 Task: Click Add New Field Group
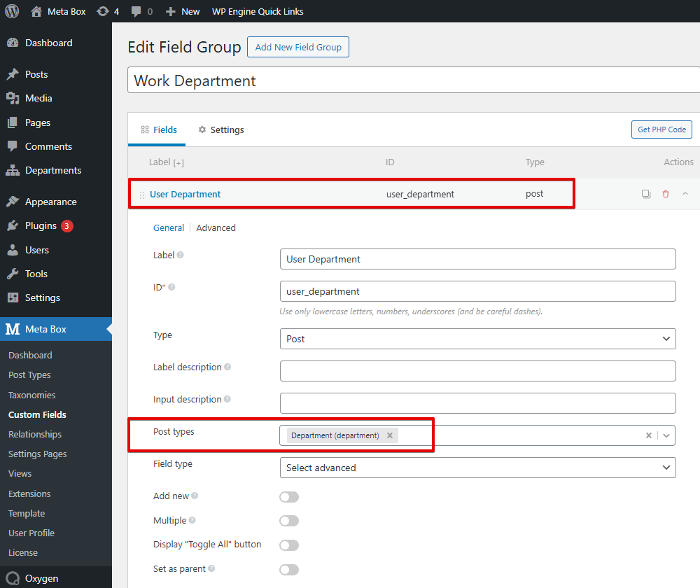pyautogui.click(x=297, y=47)
